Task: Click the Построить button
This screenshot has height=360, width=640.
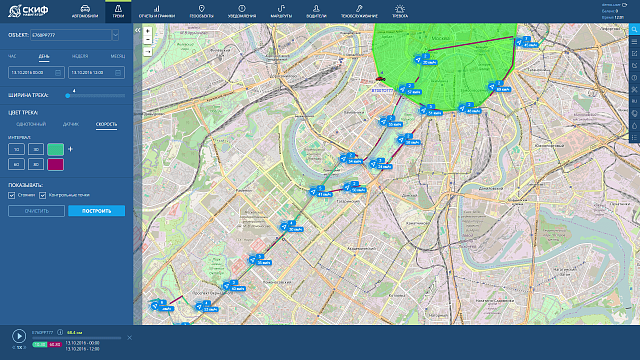Action: (x=96, y=211)
